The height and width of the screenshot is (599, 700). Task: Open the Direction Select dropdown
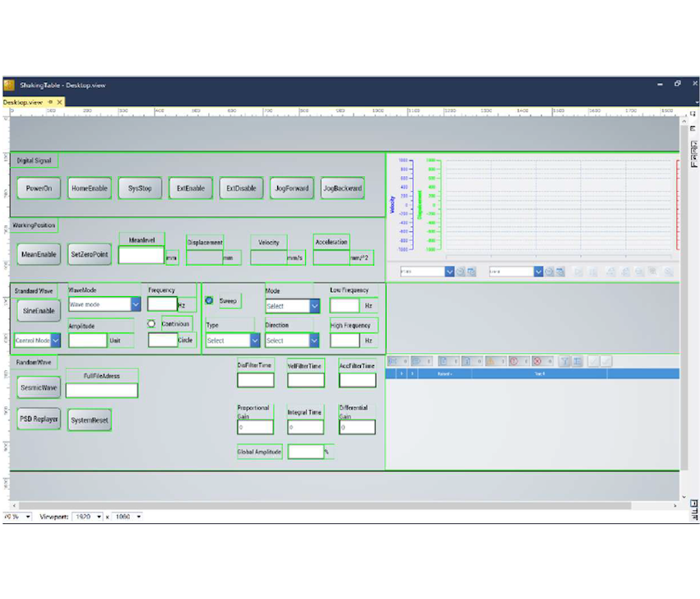point(314,341)
